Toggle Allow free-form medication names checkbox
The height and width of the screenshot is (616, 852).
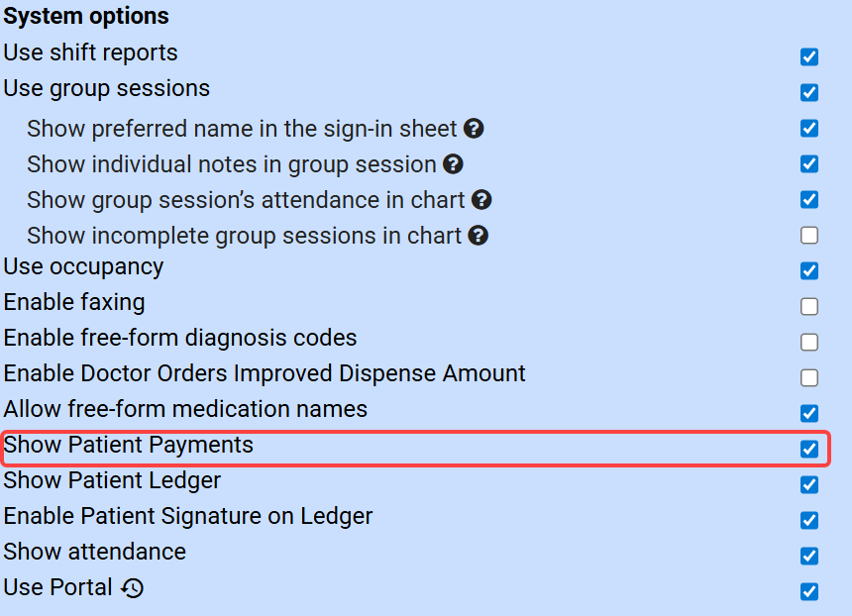(x=809, y=413)
